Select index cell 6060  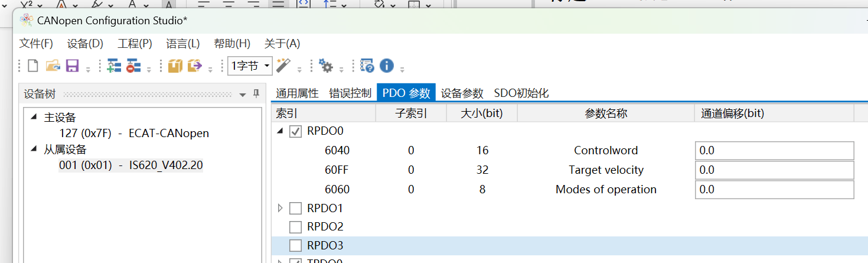click(x=337, y=190)
